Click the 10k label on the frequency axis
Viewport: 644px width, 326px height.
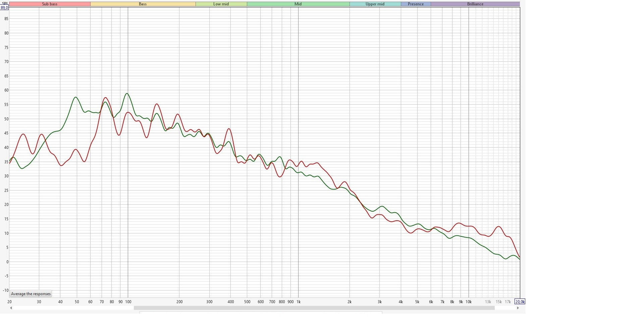pos(469,302)
